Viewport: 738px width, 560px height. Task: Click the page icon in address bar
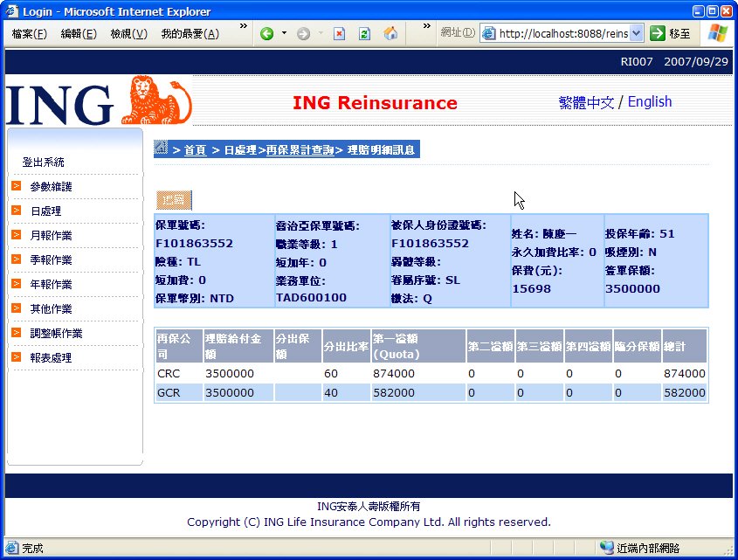click(489, 33)
